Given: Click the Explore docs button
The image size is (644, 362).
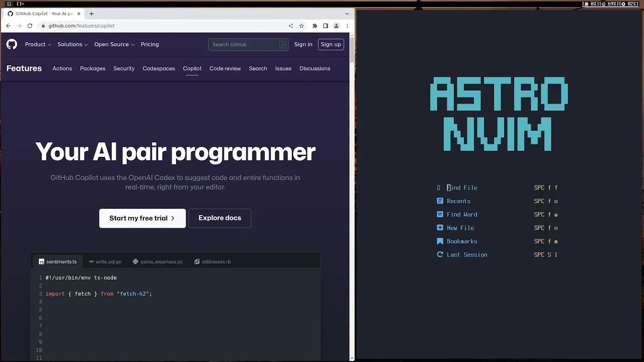Looking at the screenshot, I should pos(220,218).
